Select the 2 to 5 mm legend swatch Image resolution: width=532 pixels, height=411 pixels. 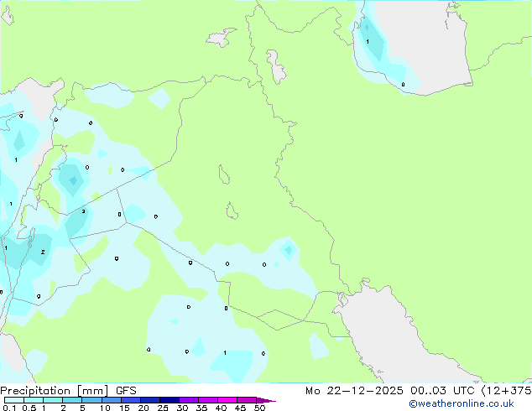pos(72,400)
